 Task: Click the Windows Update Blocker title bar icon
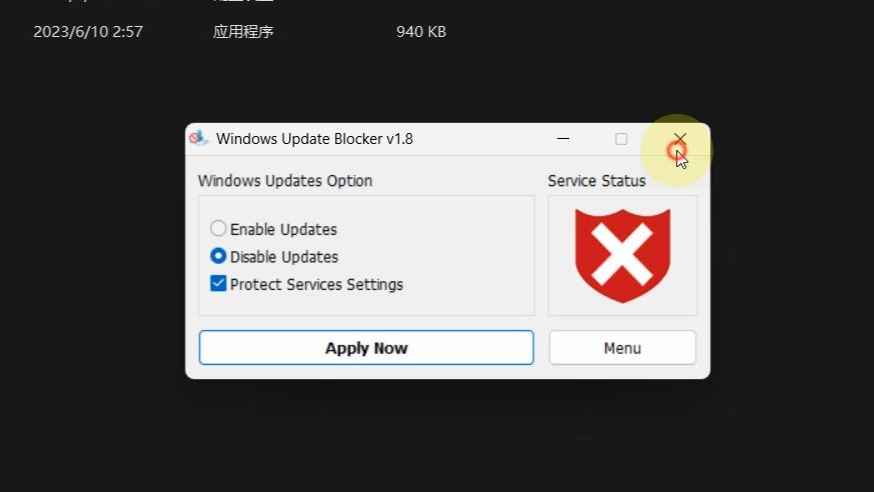[198, 138]
